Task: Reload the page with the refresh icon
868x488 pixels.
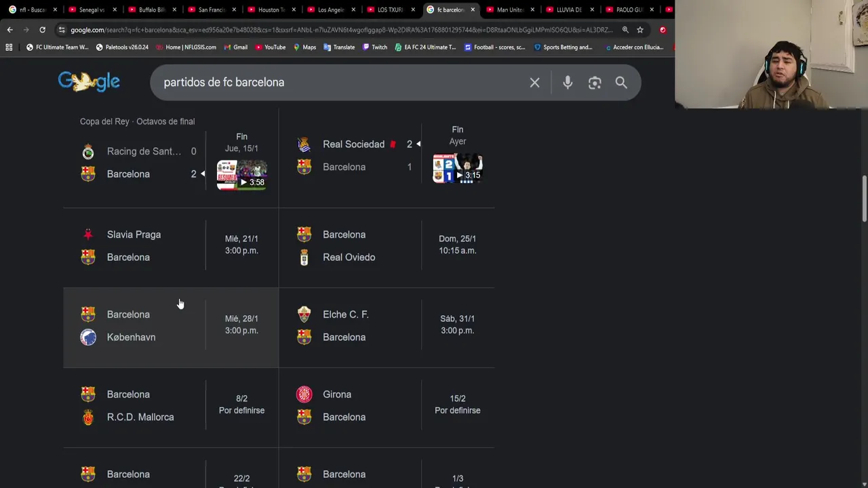Action: point(42,30)
